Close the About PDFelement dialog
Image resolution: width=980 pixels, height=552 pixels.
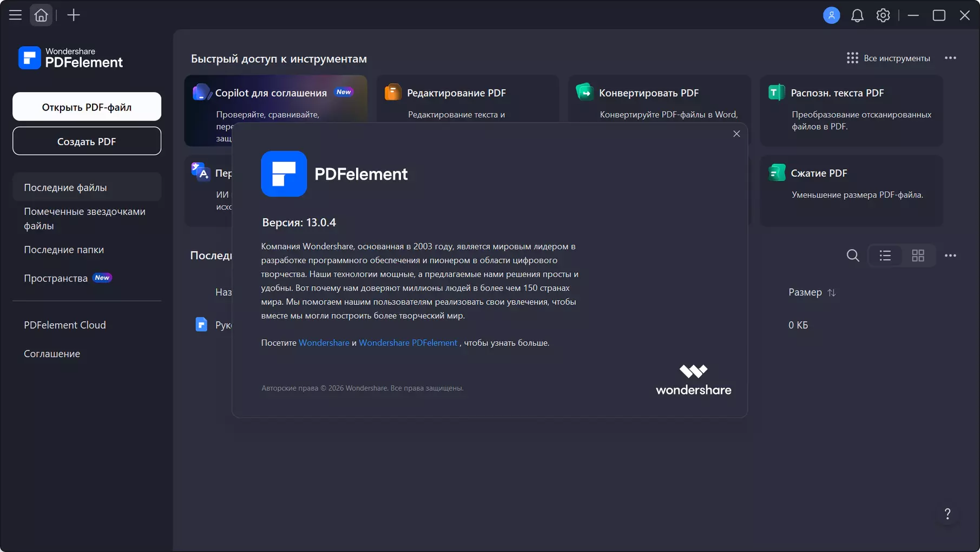736,134
